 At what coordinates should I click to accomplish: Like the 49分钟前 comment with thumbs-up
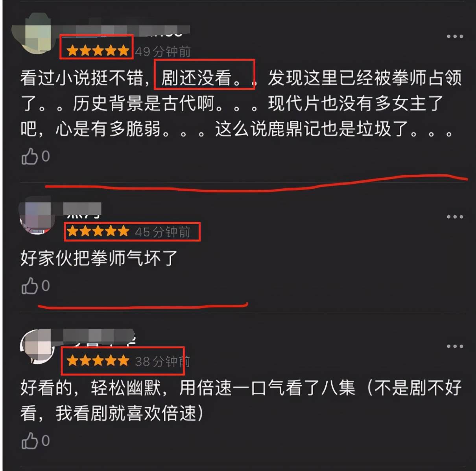[x=35, y=156]
